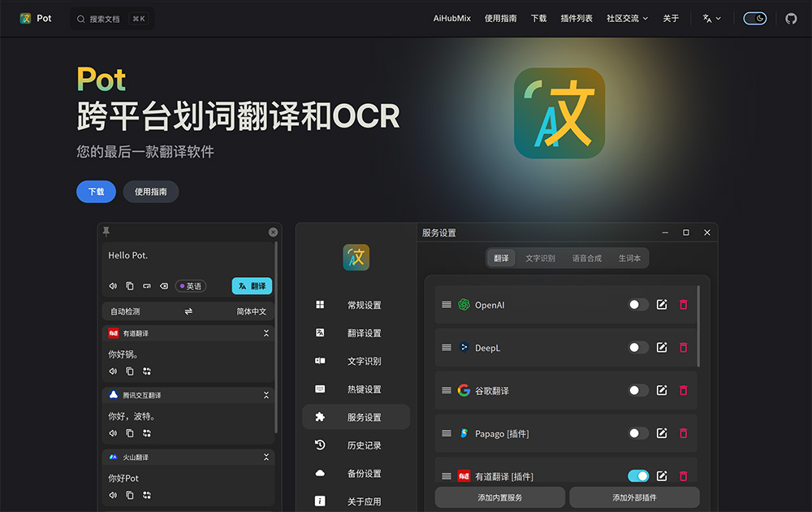Click the pin icon in translation window

pos(106,231)
